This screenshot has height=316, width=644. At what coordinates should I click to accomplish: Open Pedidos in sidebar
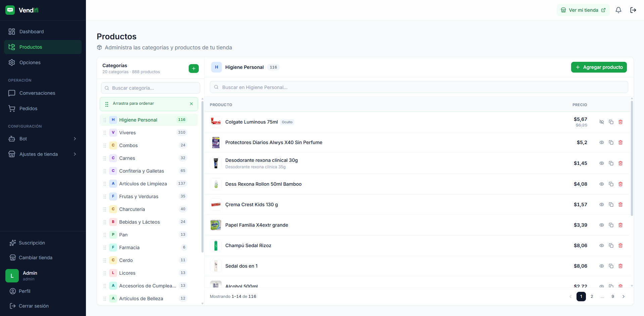(43, 108)
